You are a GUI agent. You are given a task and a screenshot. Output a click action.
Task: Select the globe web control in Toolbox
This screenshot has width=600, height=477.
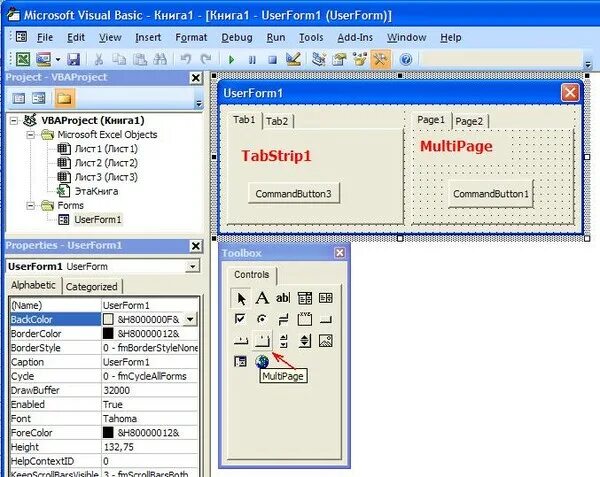262,361
